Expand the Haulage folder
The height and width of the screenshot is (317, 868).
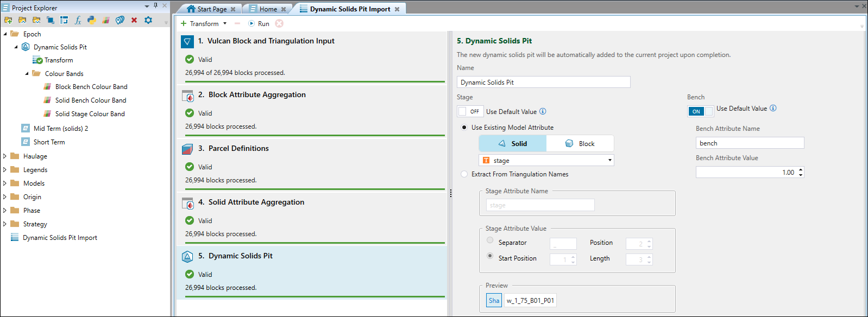click(5, 156)
